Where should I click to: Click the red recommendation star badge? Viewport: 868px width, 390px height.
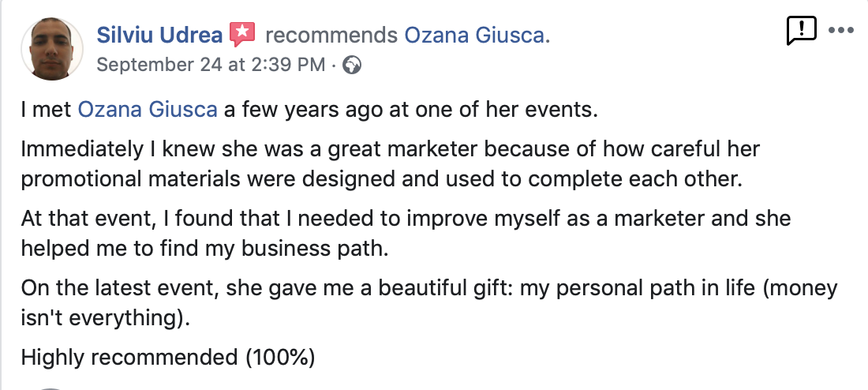click(241, 35)
